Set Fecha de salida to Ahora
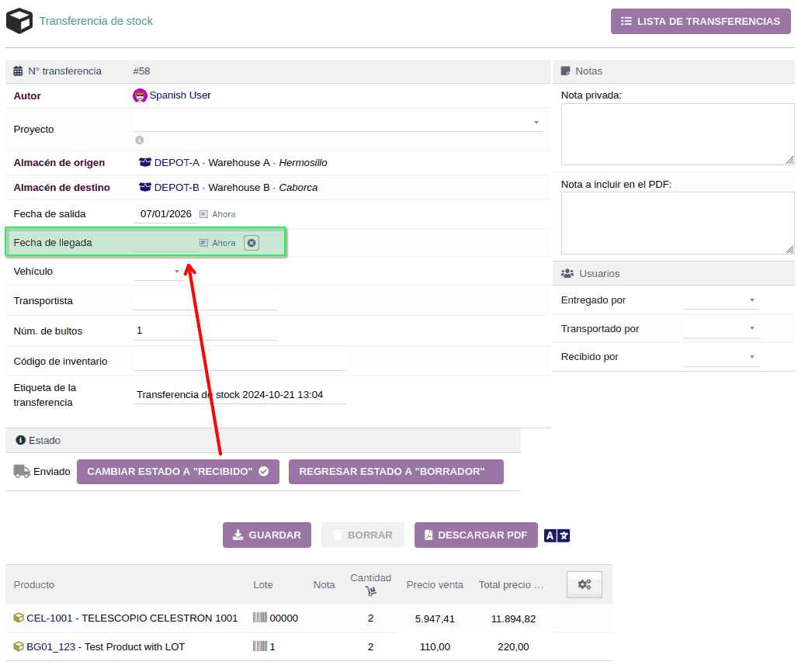This screenshot has width=798, height=672. click(218, 214)
